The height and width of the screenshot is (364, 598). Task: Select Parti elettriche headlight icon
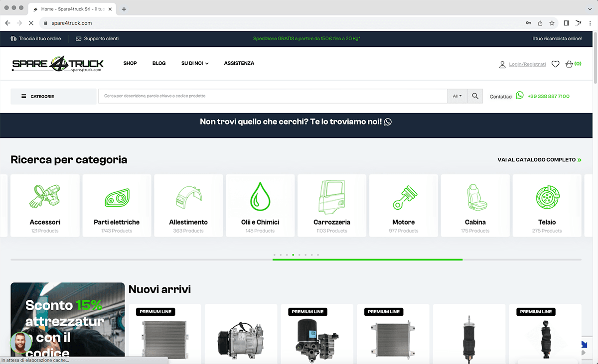[x=117, y=198]
